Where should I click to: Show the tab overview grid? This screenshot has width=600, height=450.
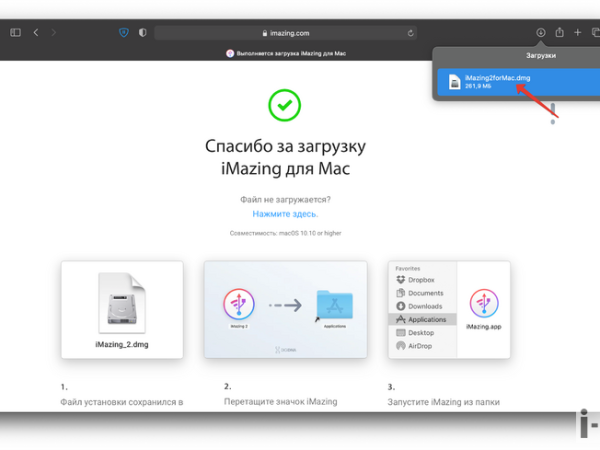[x=594, y=32]
